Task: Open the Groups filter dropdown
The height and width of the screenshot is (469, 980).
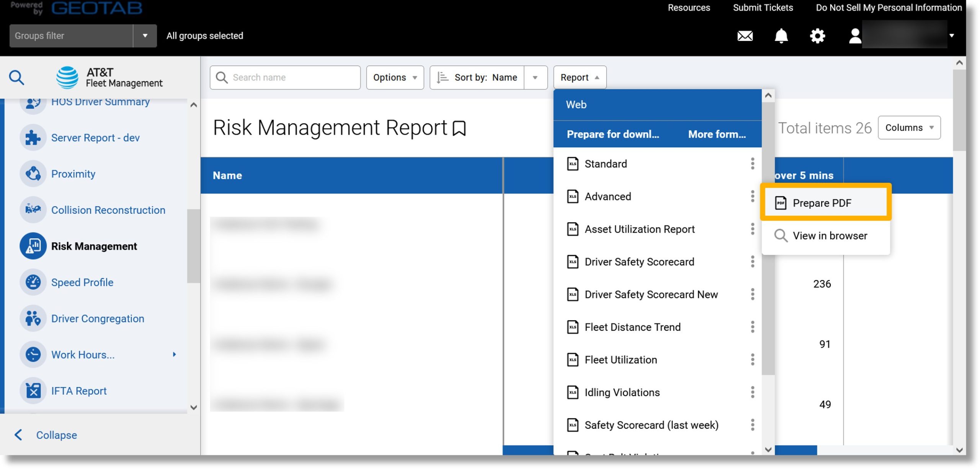Action: (144, 36)
